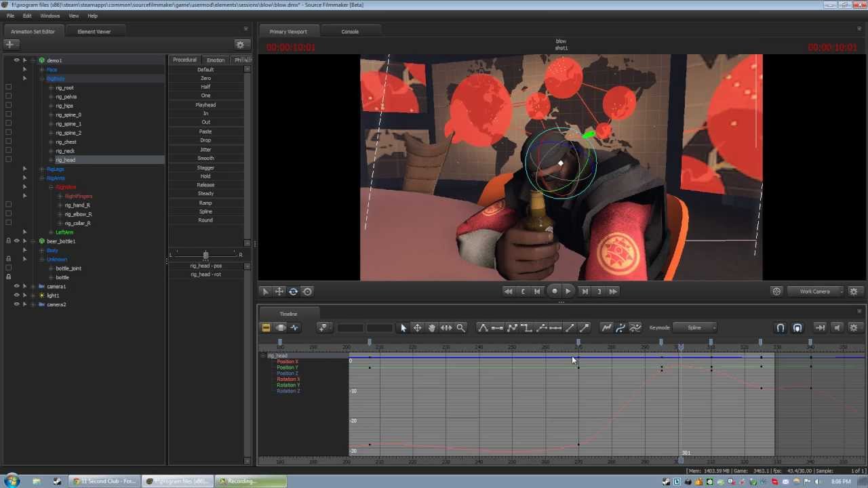
Task: Jump to the first frame button
Action: pos(508,291)
